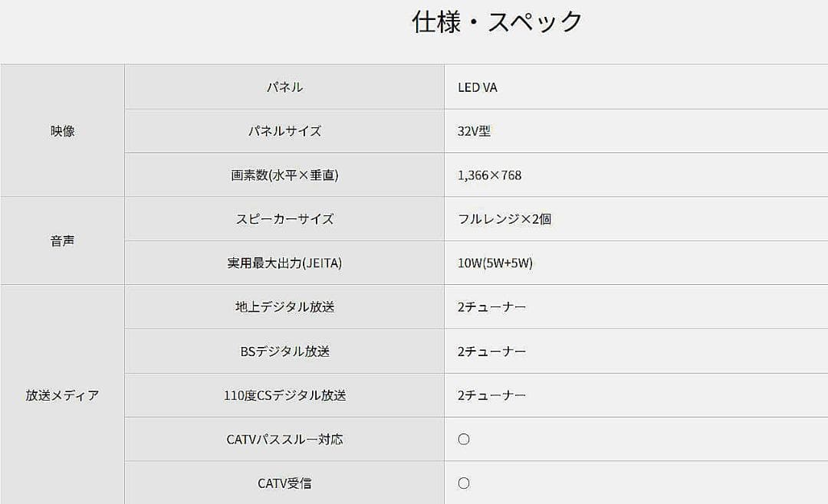This screenshot has width=828, height=504.
Task: Select the フルレンジ×2個 value
Action: point(504,219)
